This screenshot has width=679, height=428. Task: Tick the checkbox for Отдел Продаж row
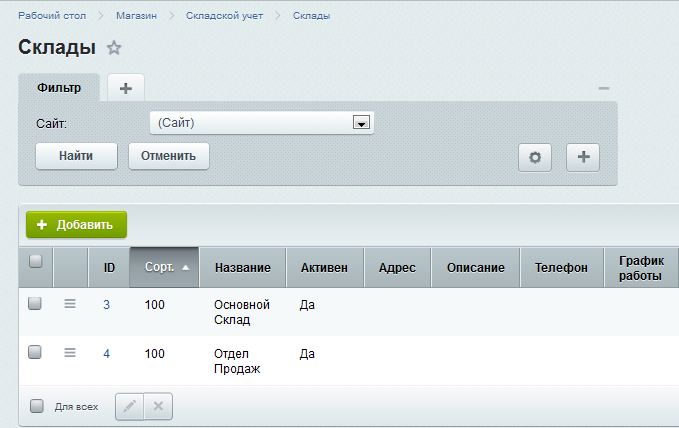[35, 352]
